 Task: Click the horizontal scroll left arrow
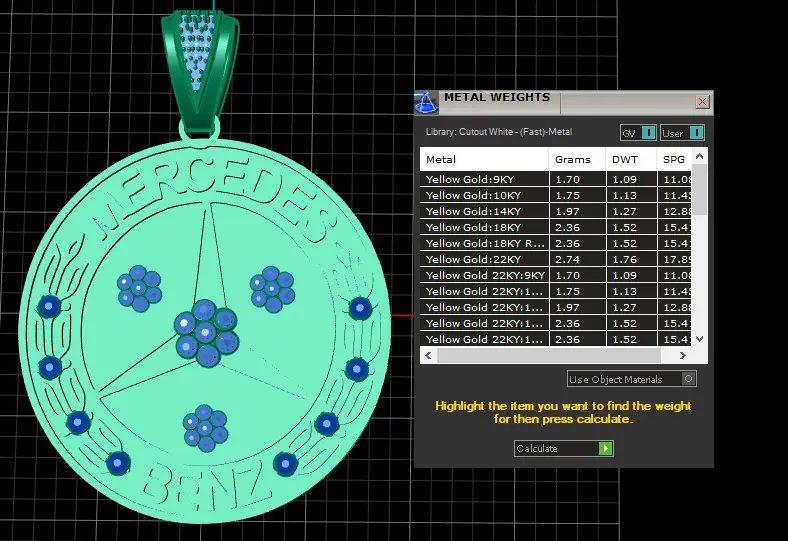428,355
